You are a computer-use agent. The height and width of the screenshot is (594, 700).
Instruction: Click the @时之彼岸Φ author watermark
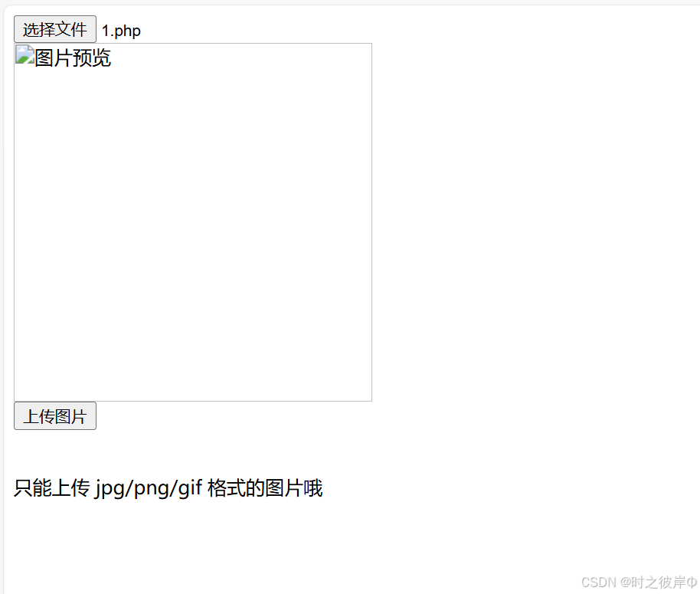(x=659, y=582)
